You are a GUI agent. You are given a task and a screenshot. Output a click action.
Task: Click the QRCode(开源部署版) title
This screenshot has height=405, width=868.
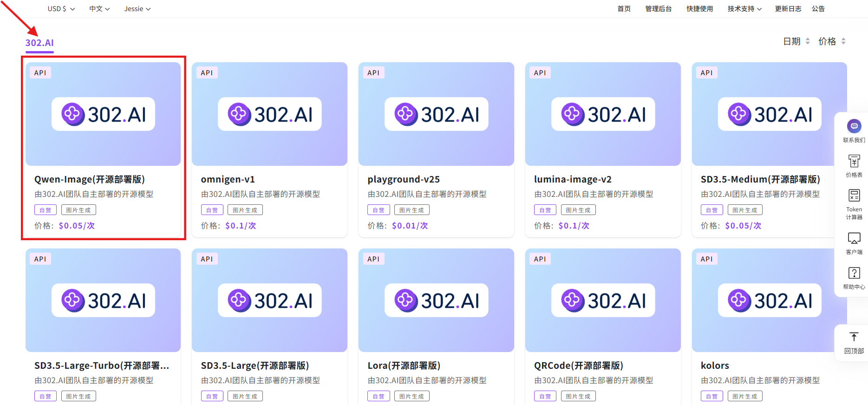(579, 366)
